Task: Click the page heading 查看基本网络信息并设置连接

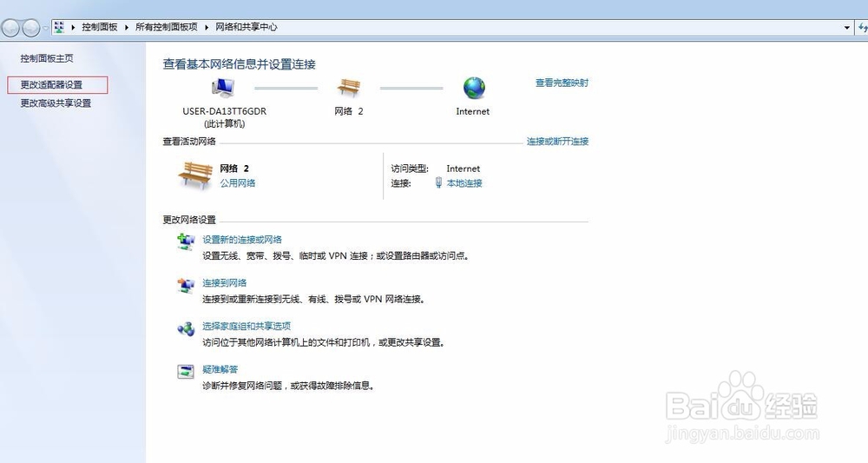Action: tap(240, 64)
